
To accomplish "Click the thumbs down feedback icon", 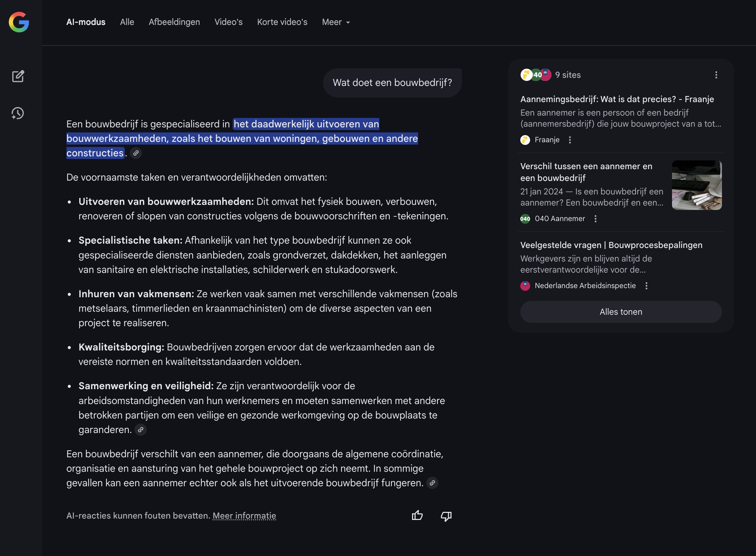I will tap(446, 516).
